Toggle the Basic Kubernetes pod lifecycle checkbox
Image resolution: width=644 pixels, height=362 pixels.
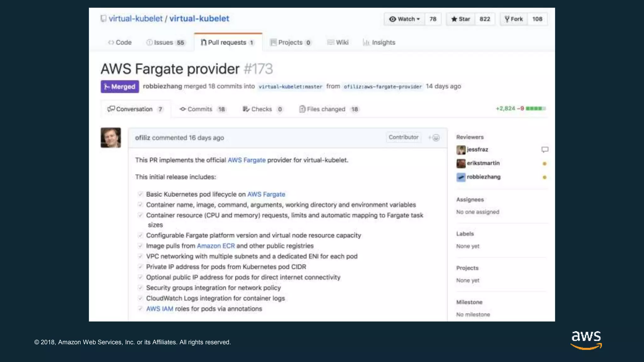140,194
